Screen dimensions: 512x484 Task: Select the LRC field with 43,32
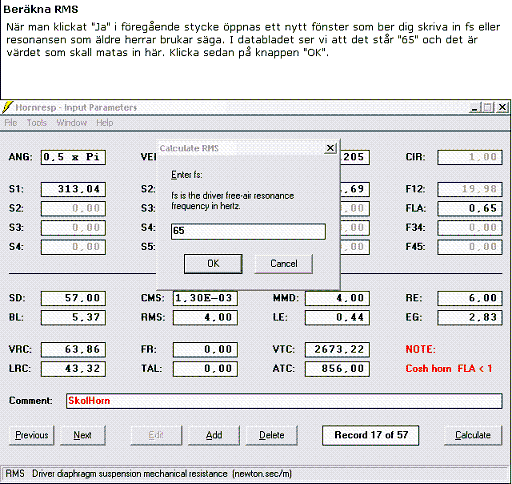pyautogui.click(x=73, y=369)
